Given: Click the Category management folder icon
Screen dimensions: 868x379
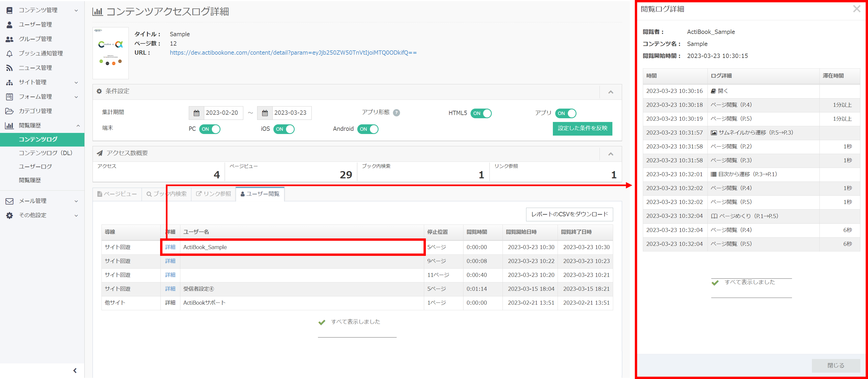Looking at the screenshot, I should pos(10,111).
